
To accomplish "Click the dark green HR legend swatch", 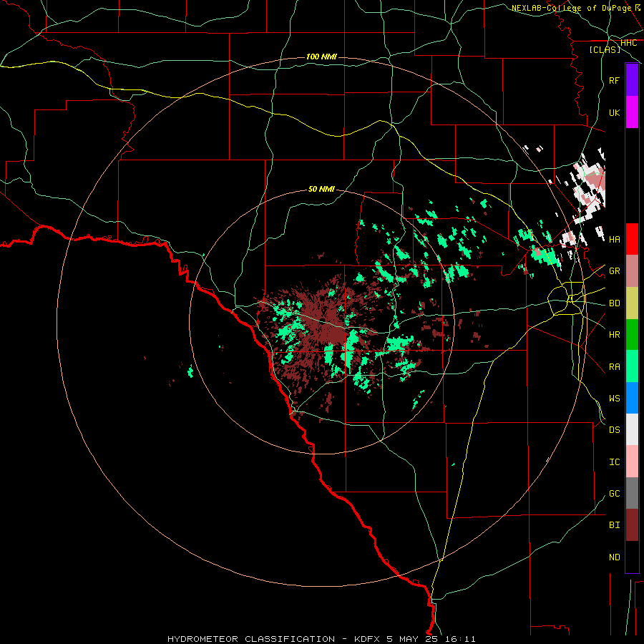I will click(x=632, y=335).
